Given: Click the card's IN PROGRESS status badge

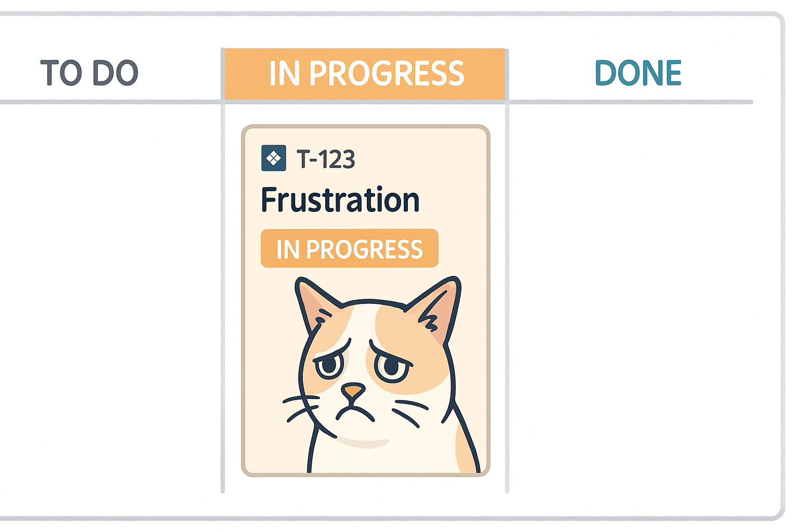Looking at the screenshot, I should point(349,248).
